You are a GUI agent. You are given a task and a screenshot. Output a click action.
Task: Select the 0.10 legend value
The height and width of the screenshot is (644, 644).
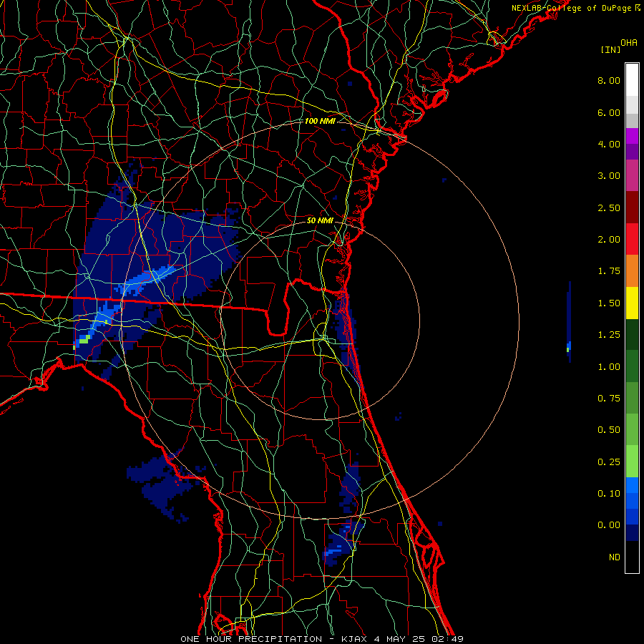[x=609, y=494]
